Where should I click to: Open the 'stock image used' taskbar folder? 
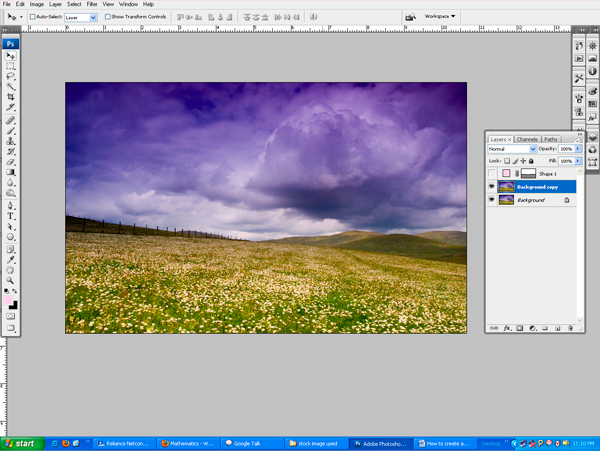tap(316, 443)
